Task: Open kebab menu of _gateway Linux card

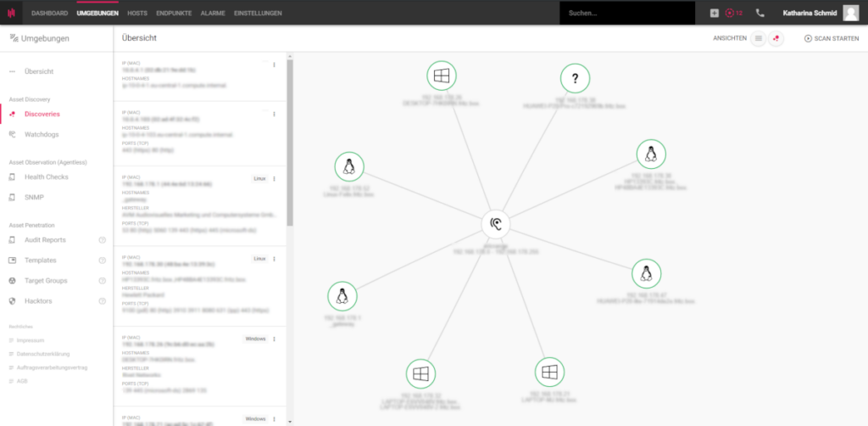Action: [x=274, y=179]
